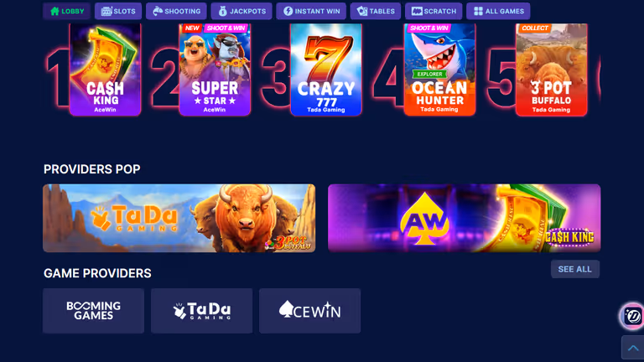Select the TaDa Gaming provider logo
Screen dimensions: 644x362
click(x=201, y=311)
